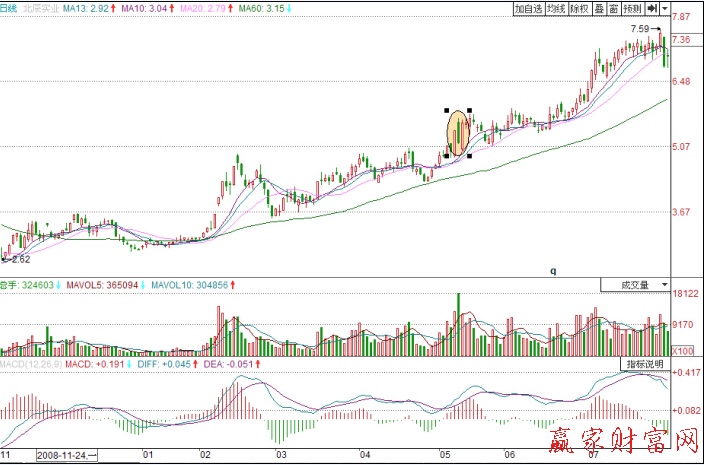This screenshot has height=465, width=704.
Task: Click the jump-to-latest arrow icon
Action: 653,8
